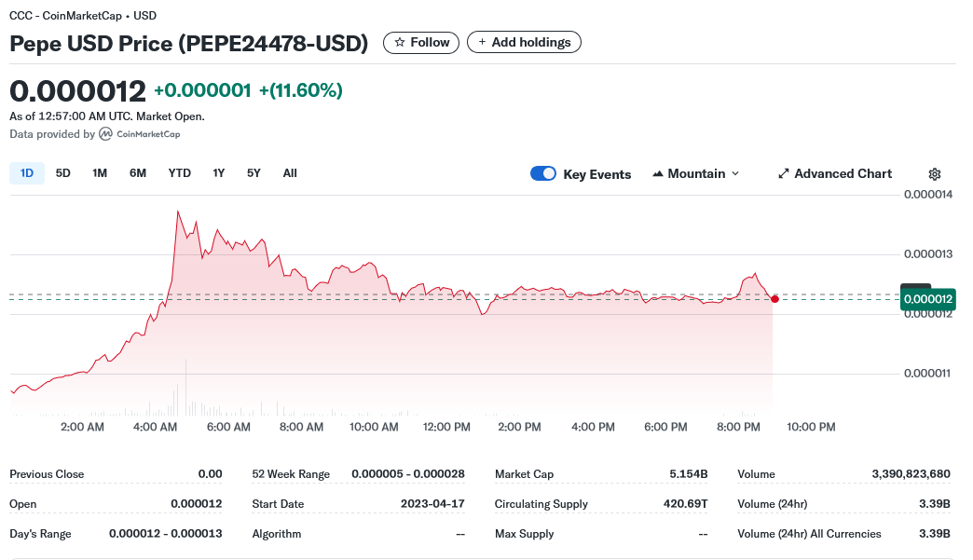Switch to the 1M range tab
The width and height of the screenshot is (973, 560).
[100, 173]
